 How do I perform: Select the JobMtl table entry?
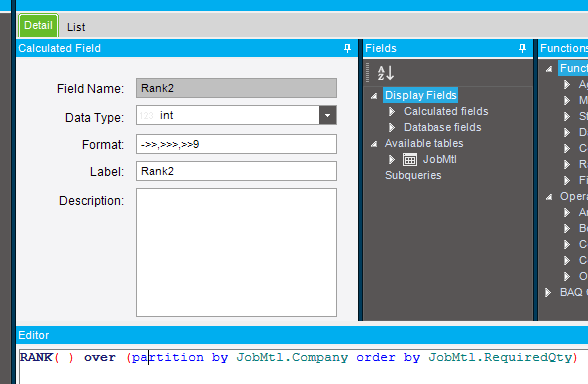click(440, 160)
